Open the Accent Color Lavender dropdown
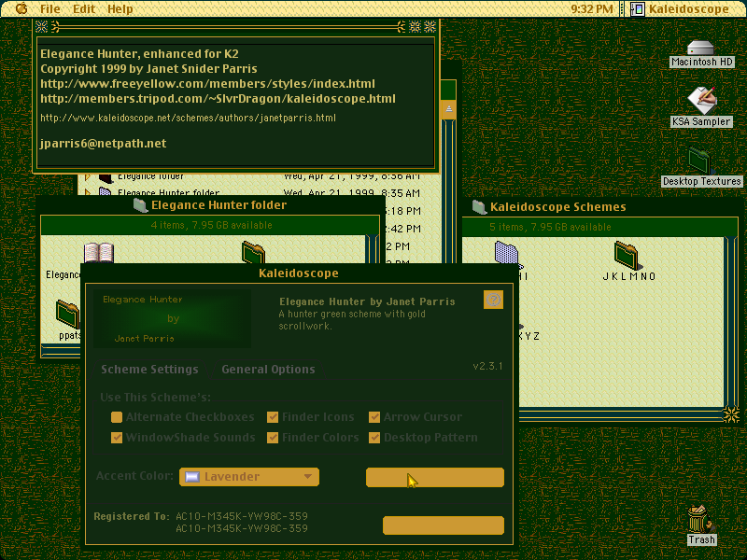 click(249, 477)
